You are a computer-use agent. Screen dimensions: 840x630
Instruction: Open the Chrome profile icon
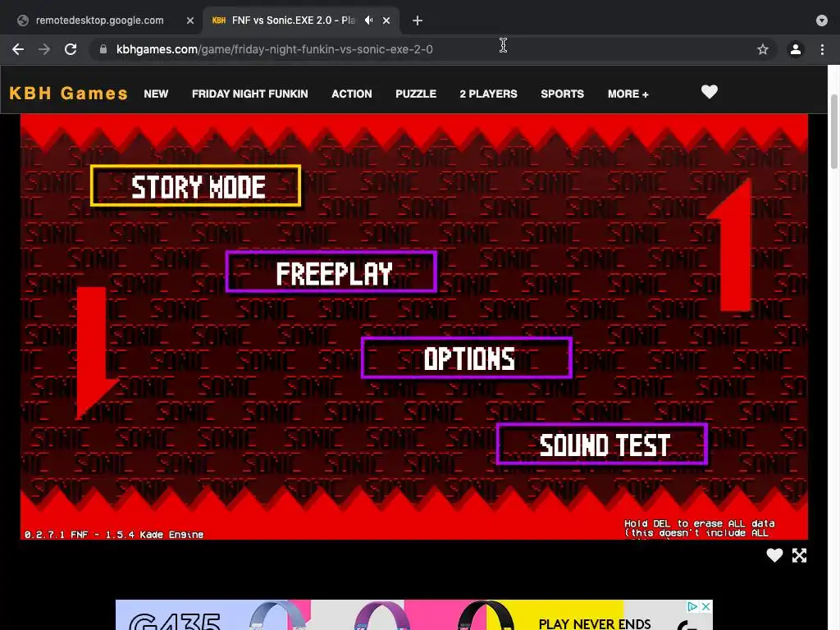click(x=795, y=49)
